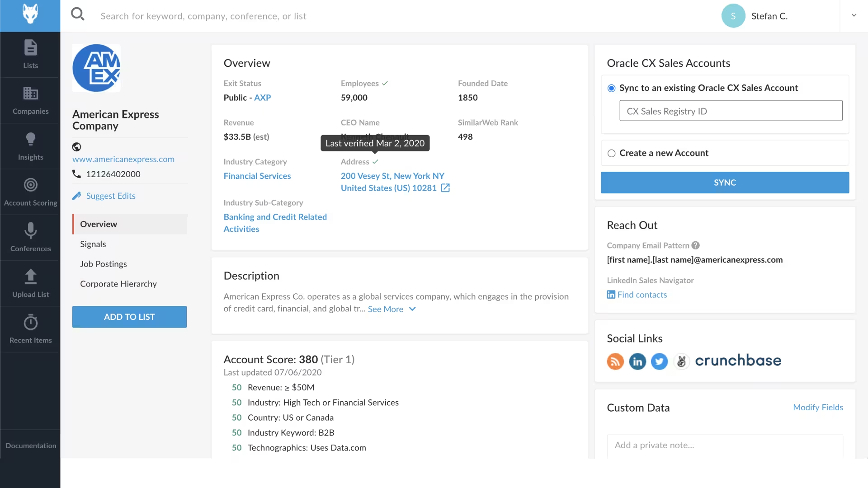Image resolution: width=868 pixels, height=488 pixels.
Task: Click the Stefan C. user avatar
Action: coord(733,16)
